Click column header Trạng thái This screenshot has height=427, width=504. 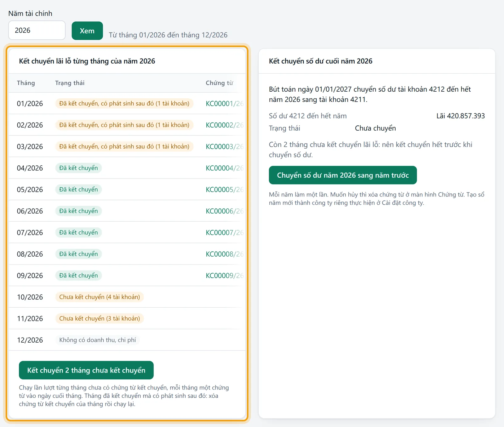tap(70, 83)
